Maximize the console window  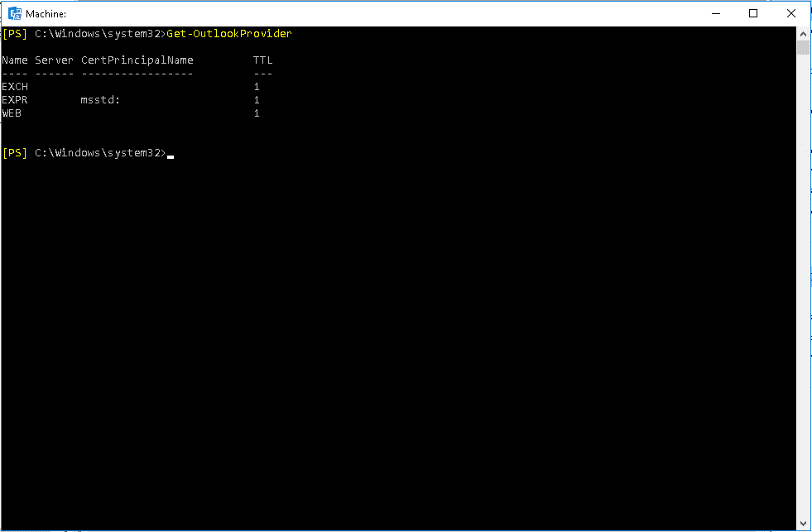click(753, 13)
